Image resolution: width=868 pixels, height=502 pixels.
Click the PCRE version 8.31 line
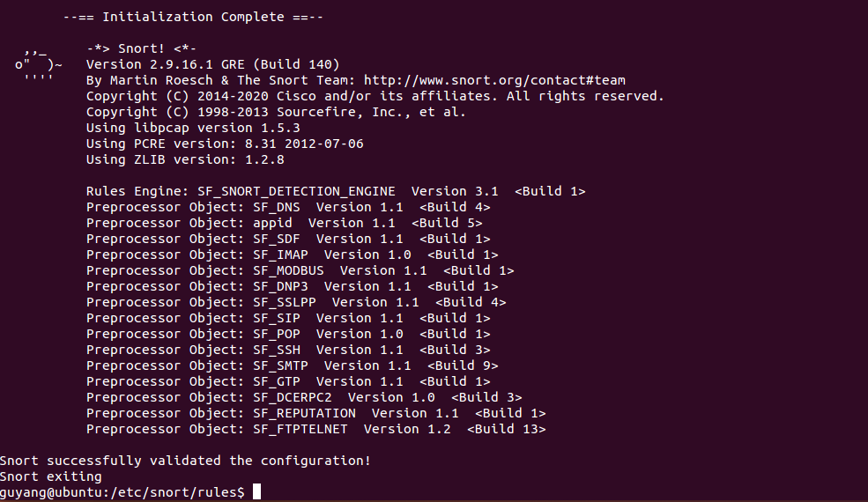click(x=225, y=144)
